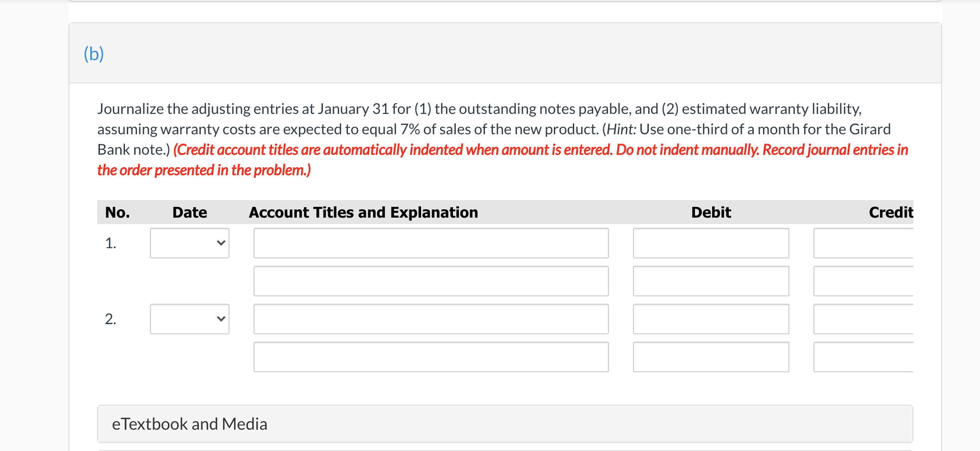The height and width of the screenshot is (451, 980).
Task: Select the credit field on entry 2's first line
Action: coord(863,319)
